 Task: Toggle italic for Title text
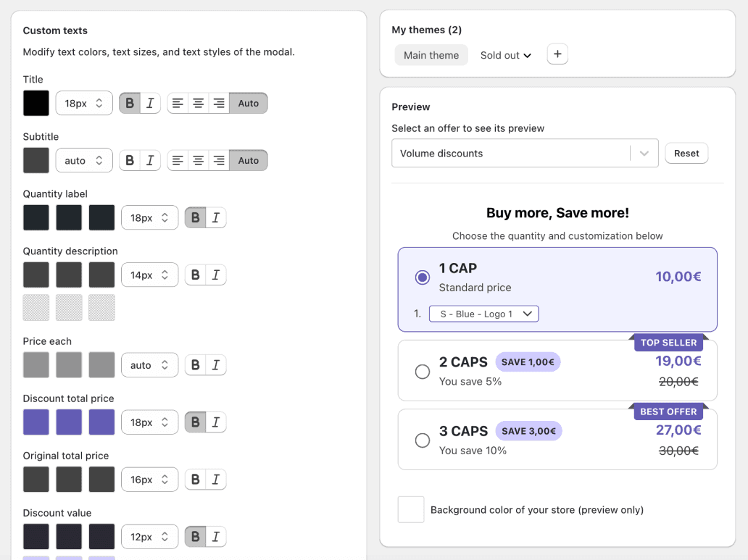(150, 103)
